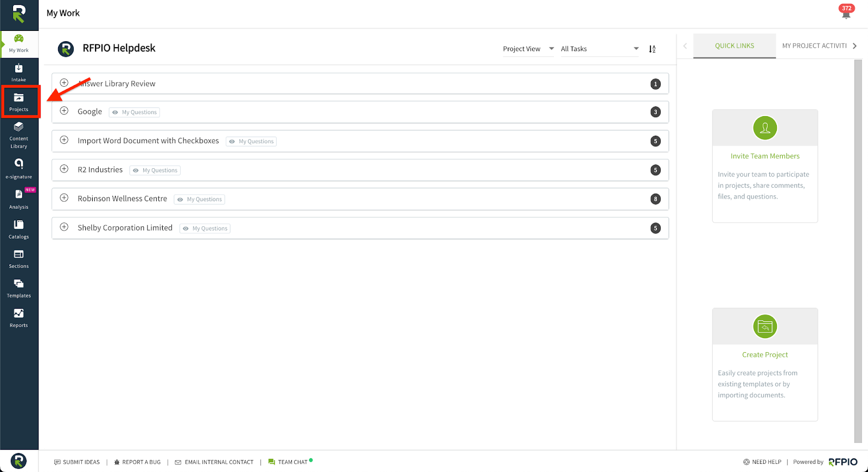This screenshot has width=868, height=472.
Task: Expand the Shelby Corporation Limited row
Action: click(64, 227)
